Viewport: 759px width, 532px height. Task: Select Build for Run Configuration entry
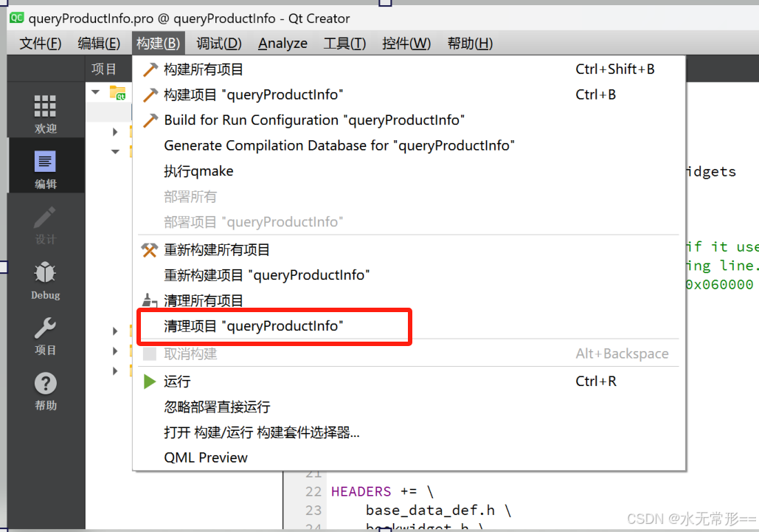point(409,120)
